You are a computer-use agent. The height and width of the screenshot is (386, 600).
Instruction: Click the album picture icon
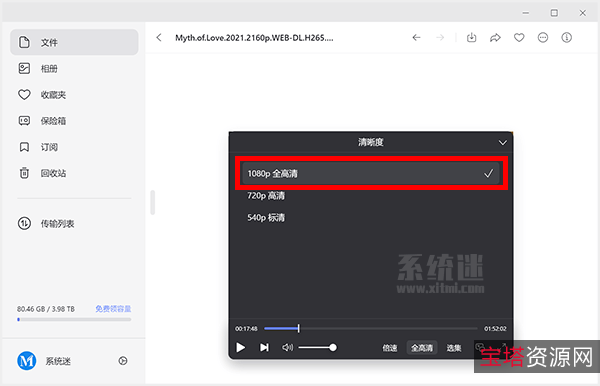click(24, 68)
